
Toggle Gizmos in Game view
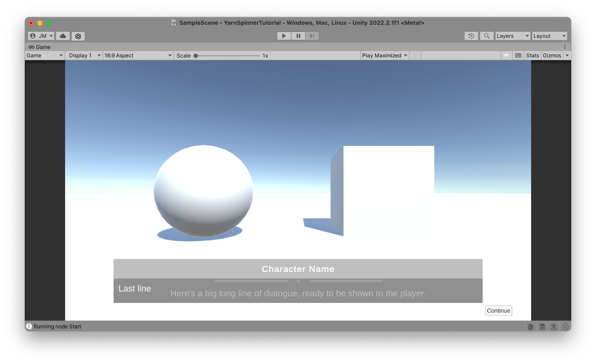[x=552, y=55]
